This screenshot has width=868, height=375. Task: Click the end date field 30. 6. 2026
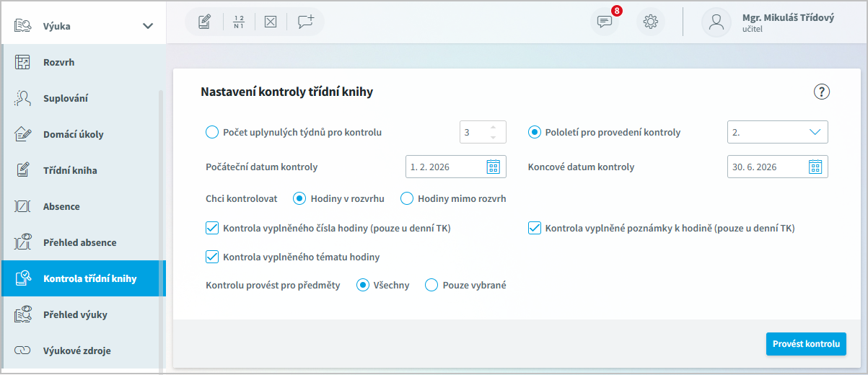(x=778, y=167)
